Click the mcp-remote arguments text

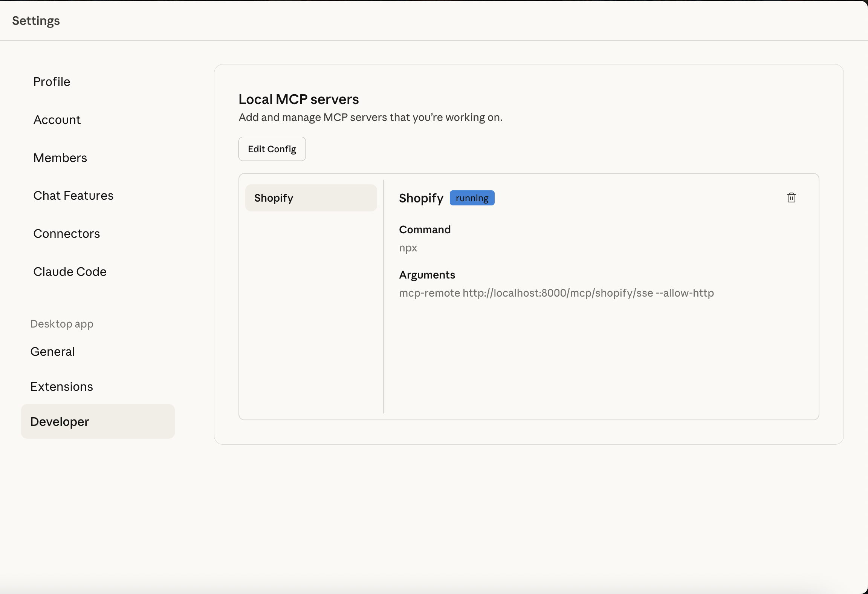point(556,293)
